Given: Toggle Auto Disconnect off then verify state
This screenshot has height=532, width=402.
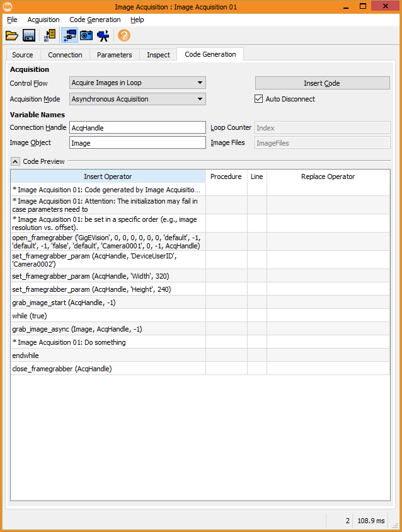Looking at the screenshot, I should pyautogui.click(x=259, y=99).
